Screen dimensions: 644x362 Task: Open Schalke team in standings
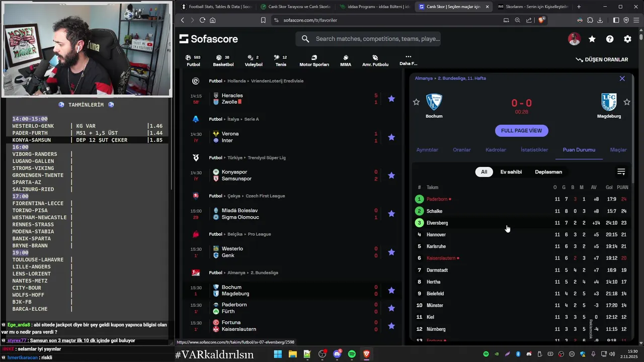pos(434,211)
